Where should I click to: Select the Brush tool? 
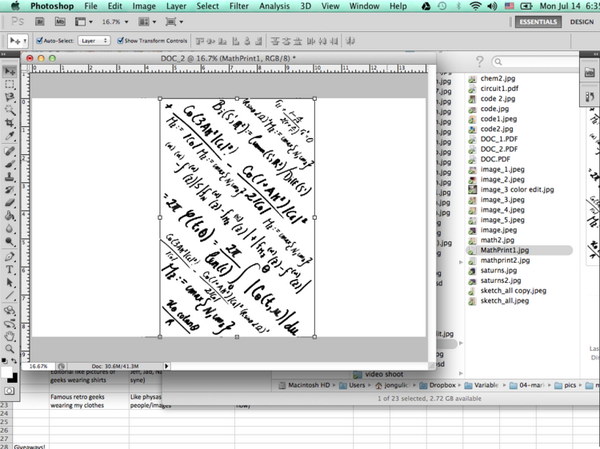coord(10,164)
